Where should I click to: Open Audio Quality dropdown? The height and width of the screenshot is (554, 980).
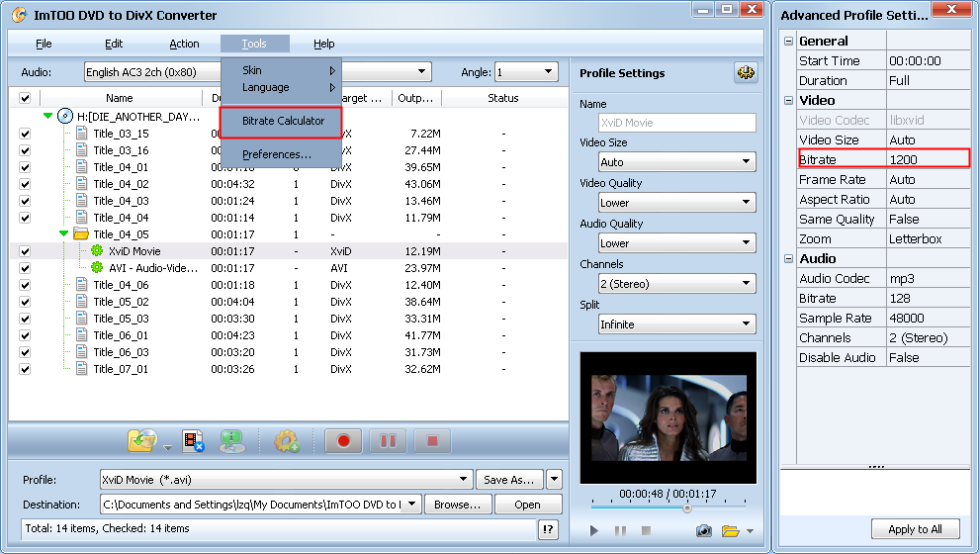coord(676,243)
